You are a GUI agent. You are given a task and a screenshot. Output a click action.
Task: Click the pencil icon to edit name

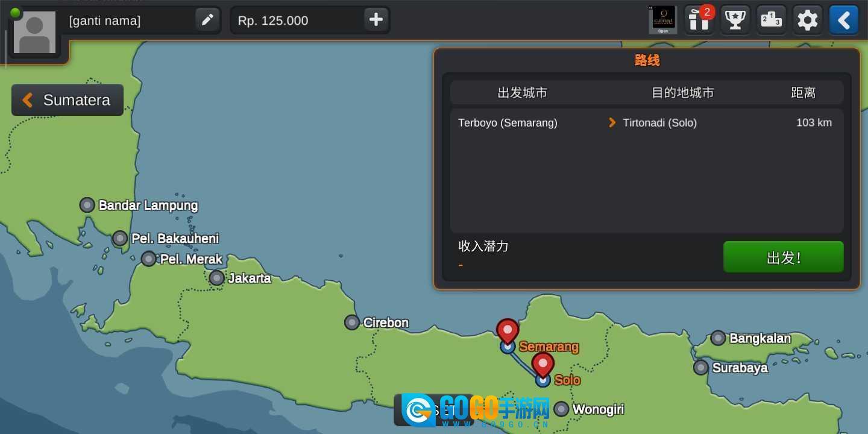point(207,20)
